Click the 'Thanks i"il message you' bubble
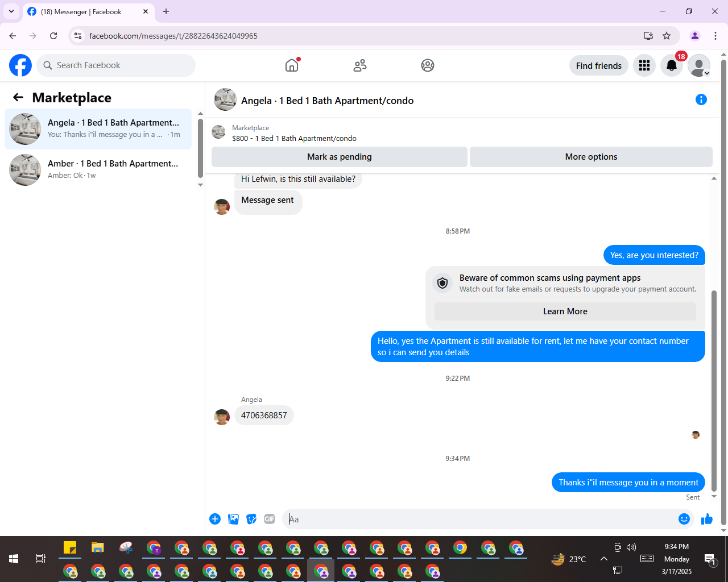The height and width of the screenshot is (582, 728). point(628,483)
